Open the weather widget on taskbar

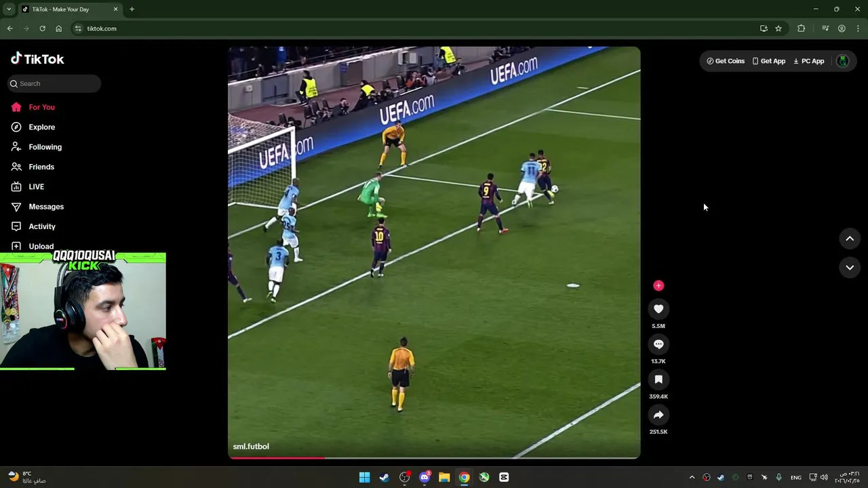27,477
